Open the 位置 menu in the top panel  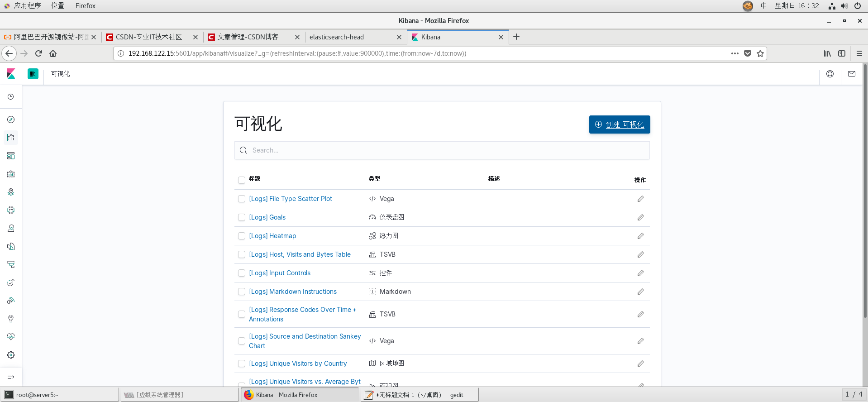57,6
